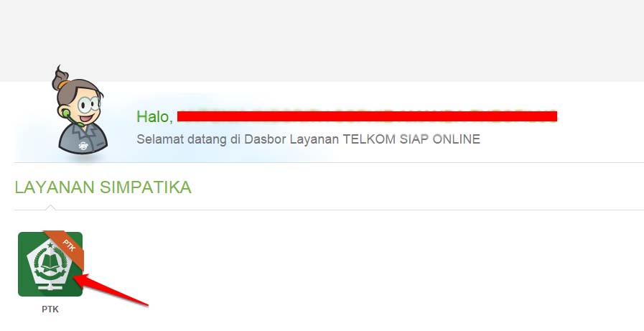Click the divider line below LAYANAN SIMPATIKA
Image resolution: width=644 pixels, height=331 pixels.
pos(329,210)
